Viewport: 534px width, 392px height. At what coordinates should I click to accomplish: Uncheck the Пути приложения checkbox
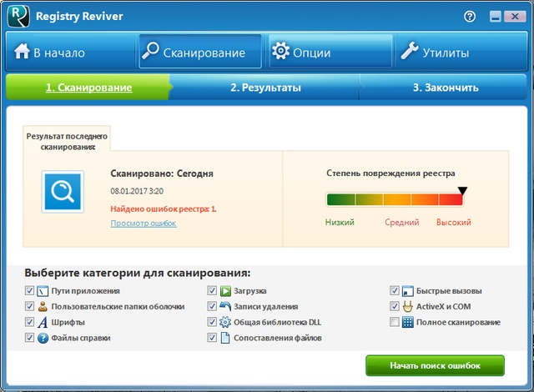click(x=29, y=291)
